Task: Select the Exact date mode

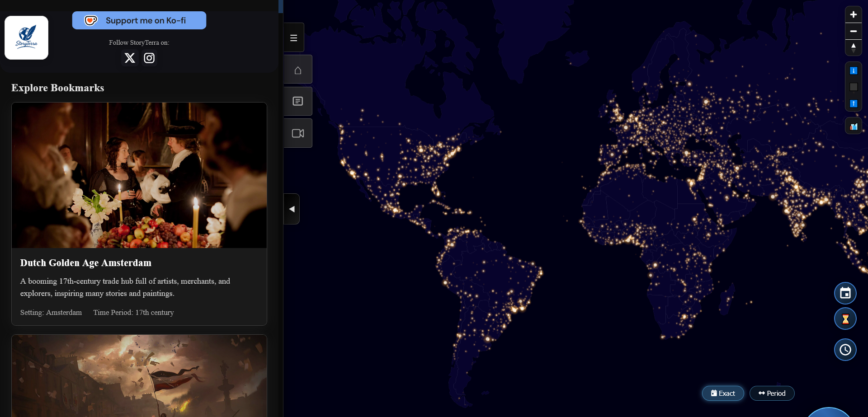Action: pos(722,393)
